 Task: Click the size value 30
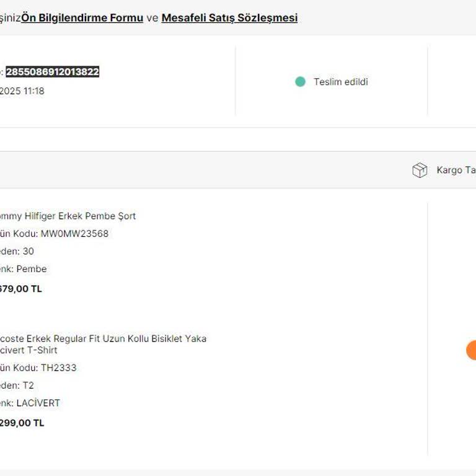[x=29, y=252]
